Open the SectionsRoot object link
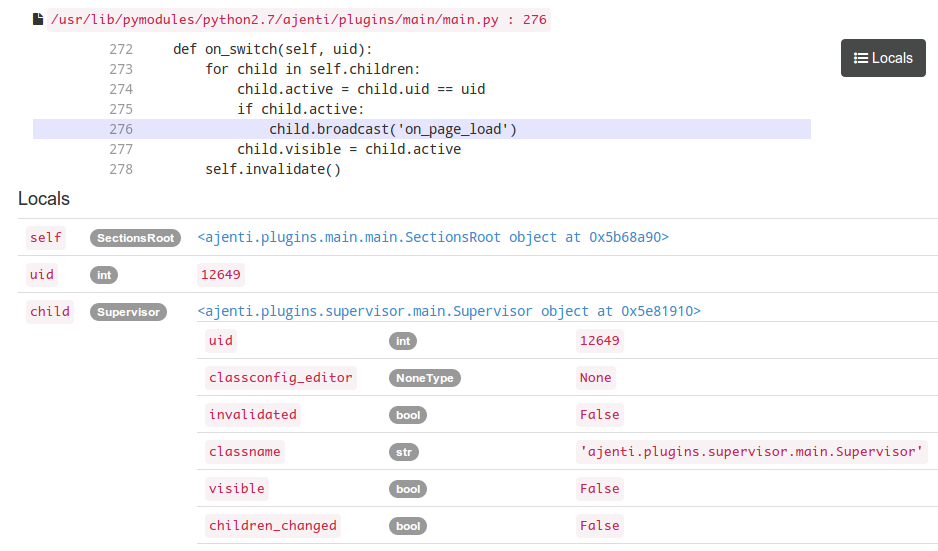The image size is (938, 551). (433, 238)
